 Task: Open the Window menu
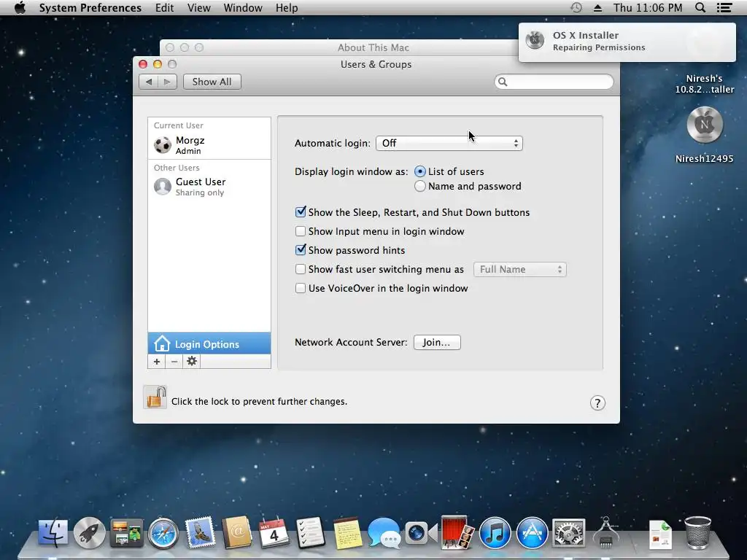243,7
